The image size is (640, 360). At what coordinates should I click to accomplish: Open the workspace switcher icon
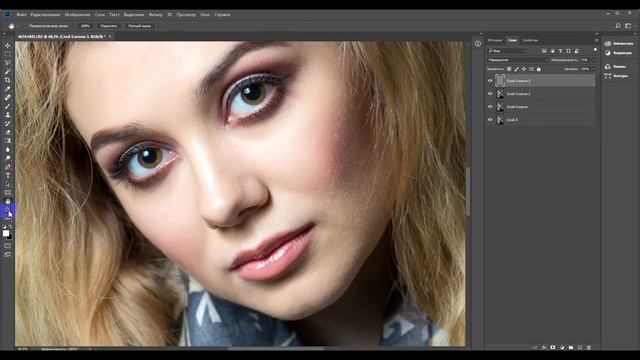(x=628, y=26)
